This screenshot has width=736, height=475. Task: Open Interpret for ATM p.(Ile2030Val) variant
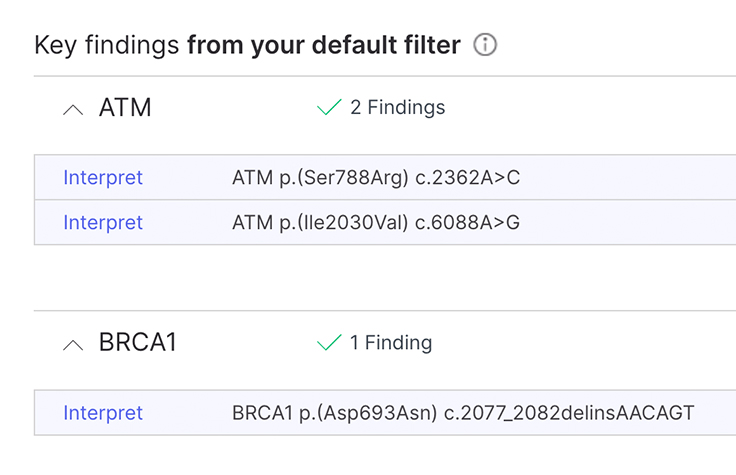click(x=103, y=222)
